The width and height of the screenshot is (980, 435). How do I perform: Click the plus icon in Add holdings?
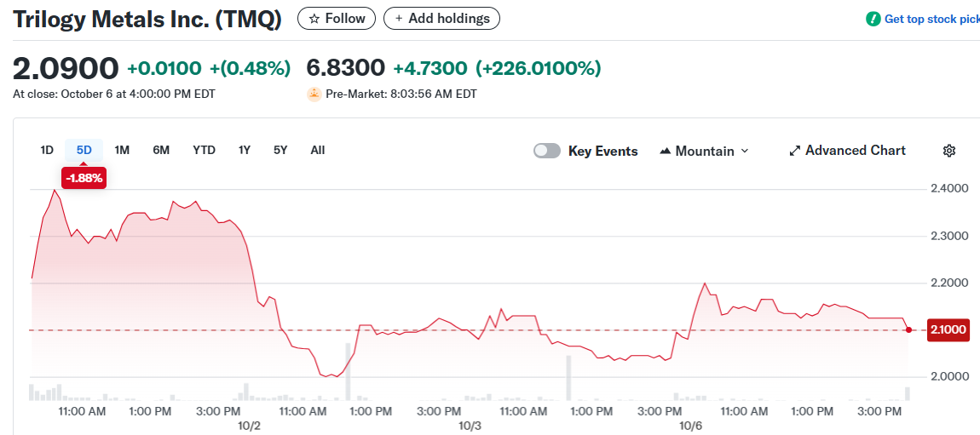[x=399, y=18]
